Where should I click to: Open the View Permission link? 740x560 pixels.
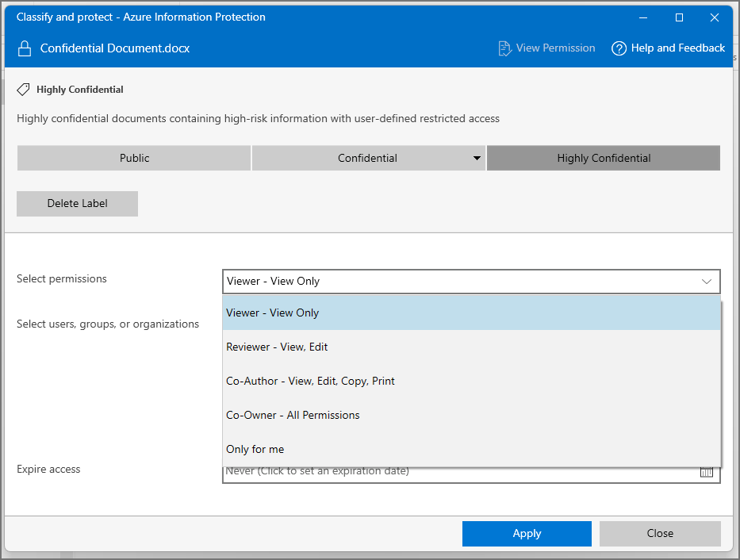click(x=555, y=48)
